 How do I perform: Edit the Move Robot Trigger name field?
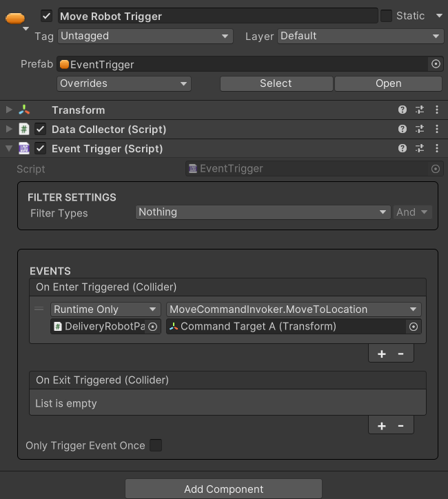[x=218, y=16]
